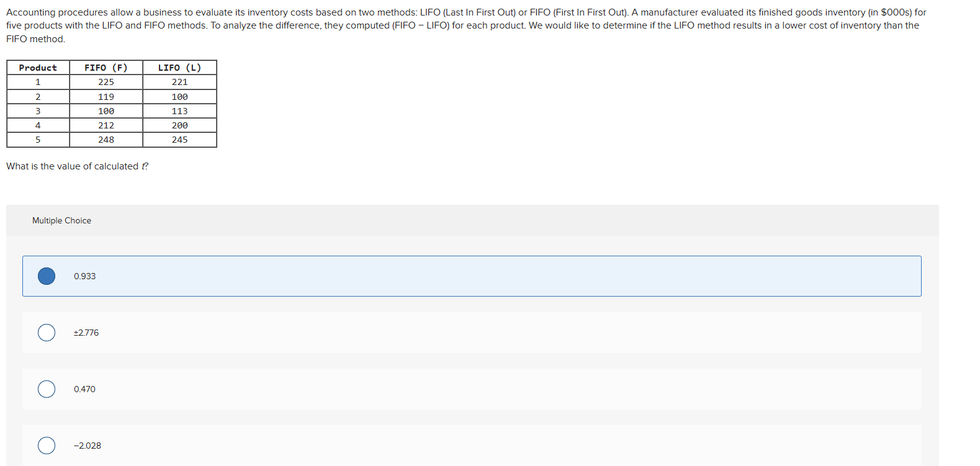Click the cell containing 225
This screenshot has height=466, width=980.
click(106, 81)
